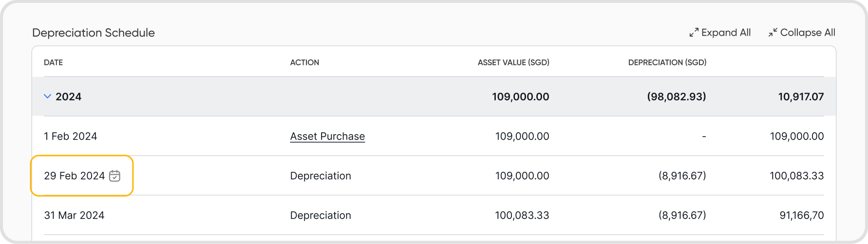Click the Collapse All arrows icon
The width and height of the screenshot is (868, 244).
click(773, 33)
